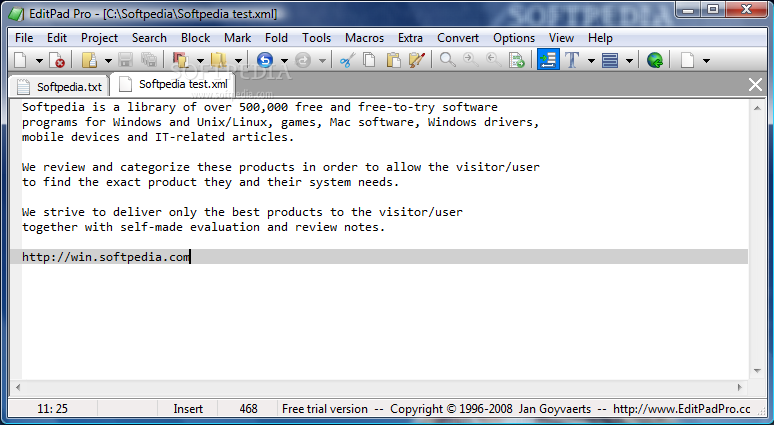Click the open project icon

coord(181,60)
